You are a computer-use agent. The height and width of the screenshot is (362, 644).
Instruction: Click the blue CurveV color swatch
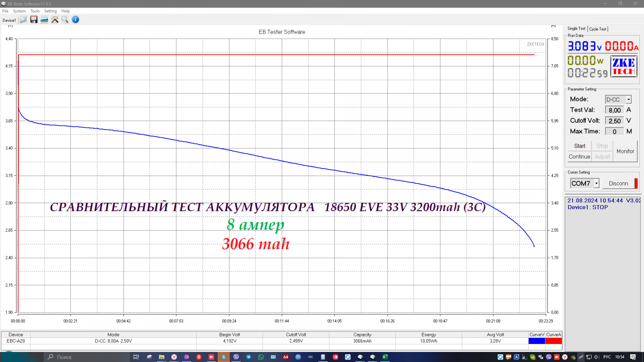[537, 341]
